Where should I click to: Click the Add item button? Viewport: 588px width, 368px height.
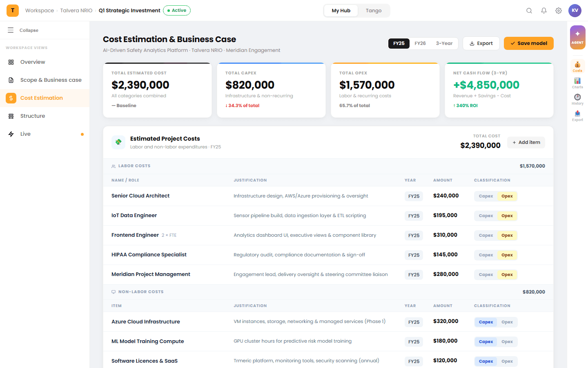point(526,142)
